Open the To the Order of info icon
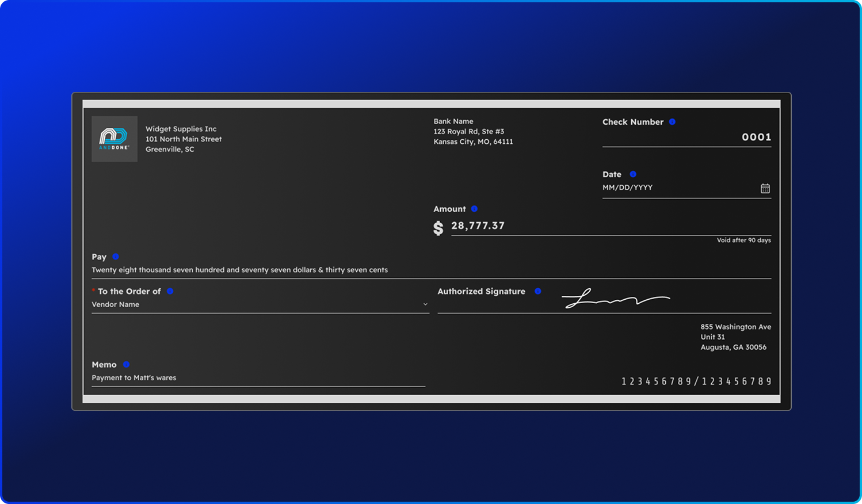This screenshot has height=504, width=862. [x=170, y=292]
